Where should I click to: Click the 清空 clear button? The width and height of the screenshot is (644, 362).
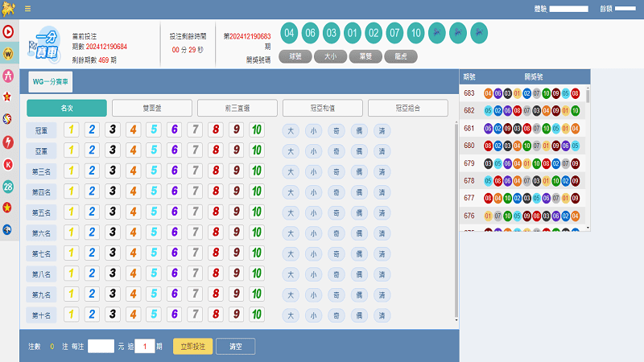pos(236,346)
